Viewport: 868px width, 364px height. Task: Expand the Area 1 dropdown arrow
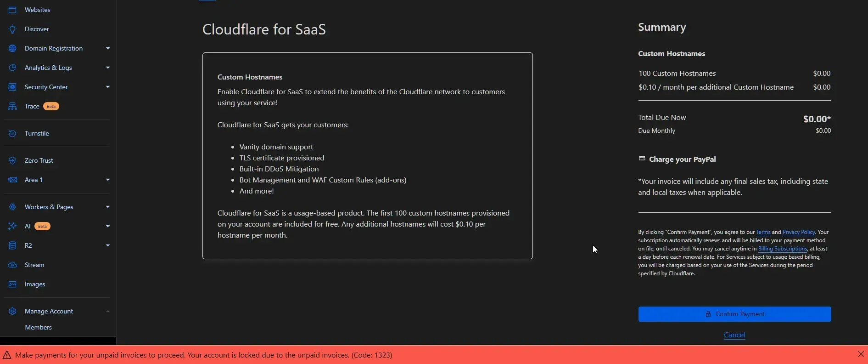coord(107,180)
